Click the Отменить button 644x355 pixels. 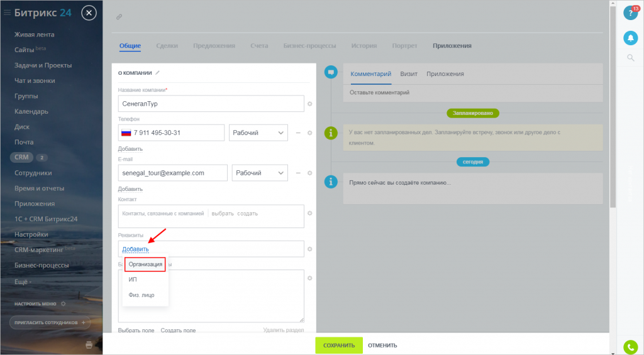coord(382,346)
